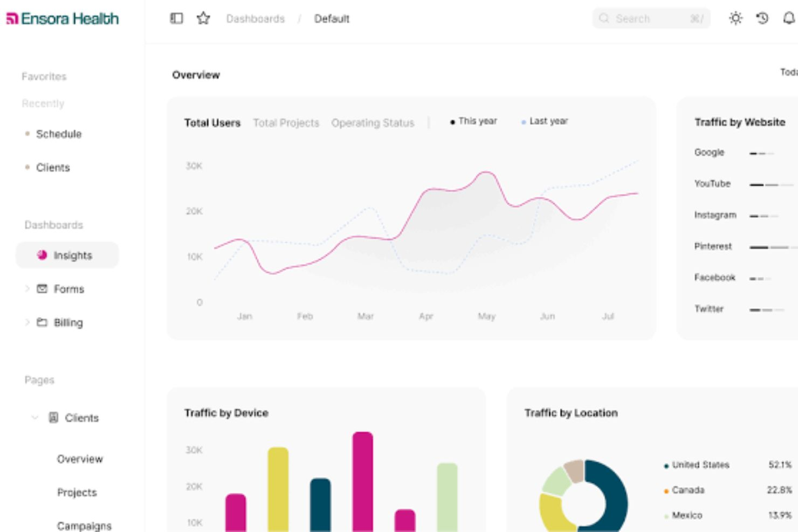Click the Clients page icon
The height and width of the screenshot is (532, 798).
pyautogui.click(x=53, y=417)
